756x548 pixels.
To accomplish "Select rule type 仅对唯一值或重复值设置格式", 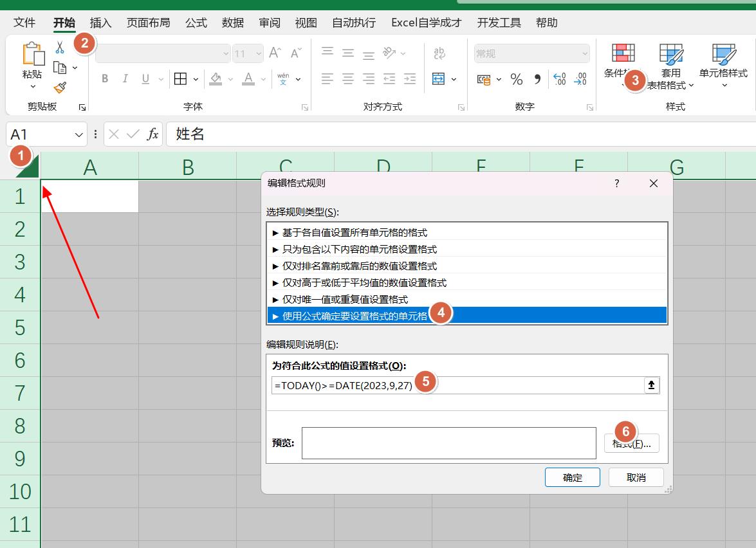I will [466, 299].
